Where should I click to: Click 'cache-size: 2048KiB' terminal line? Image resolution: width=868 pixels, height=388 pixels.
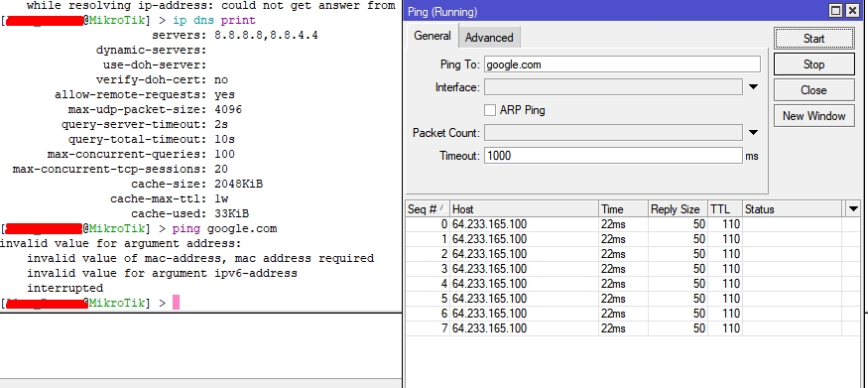(197, 184)
